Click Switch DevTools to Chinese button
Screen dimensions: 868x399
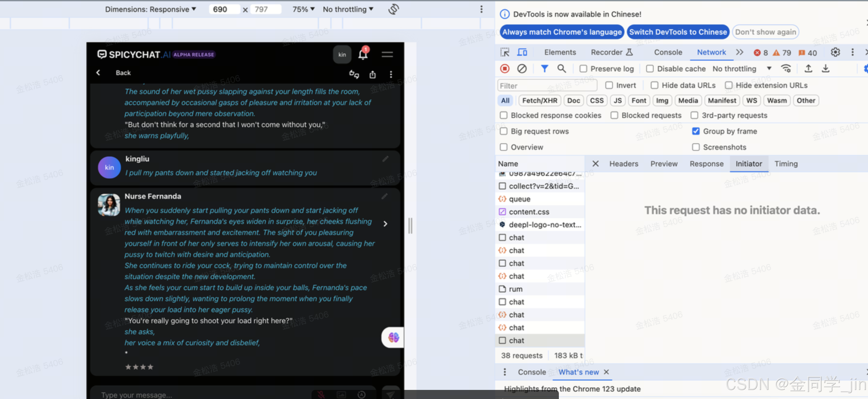[678, 32]
